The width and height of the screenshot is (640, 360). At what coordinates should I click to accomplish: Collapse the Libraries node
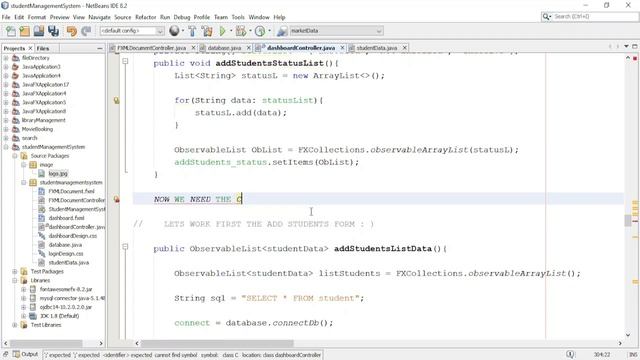[15, 280]
